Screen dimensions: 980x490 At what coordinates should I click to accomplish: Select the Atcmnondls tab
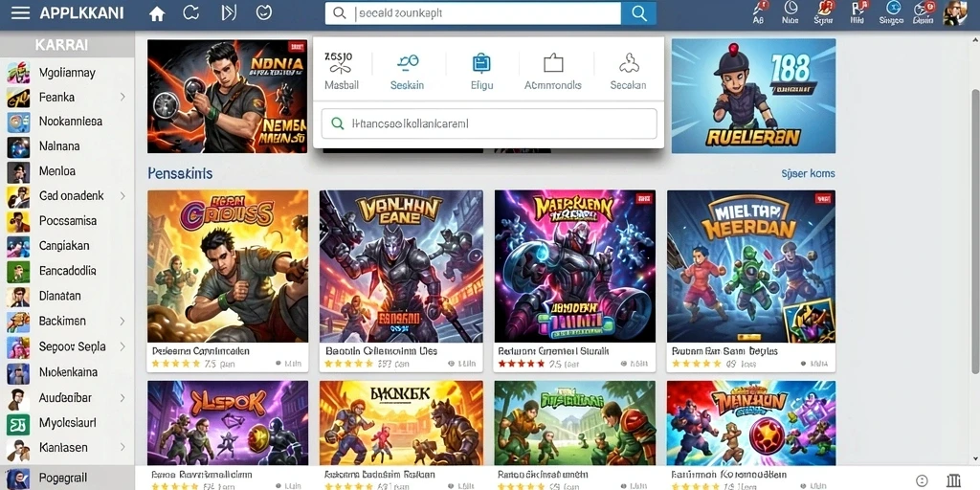pos(553,71)
